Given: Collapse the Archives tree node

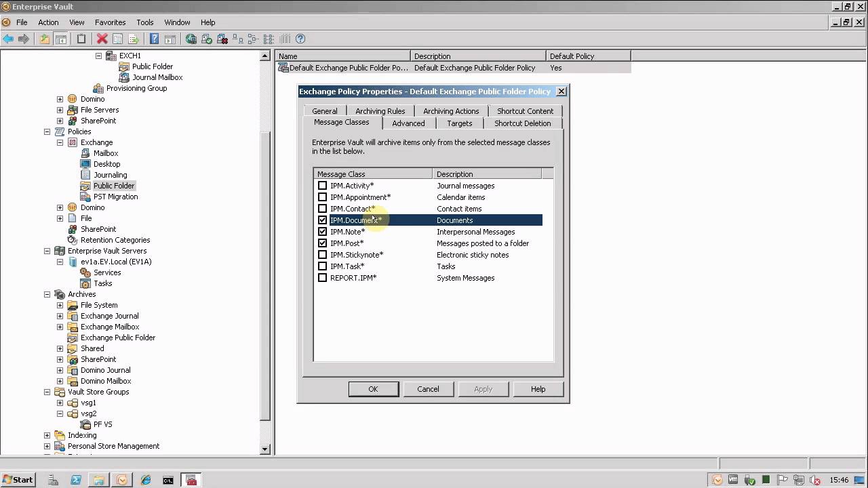Looking at the screenshot, I should coord(47,294).
